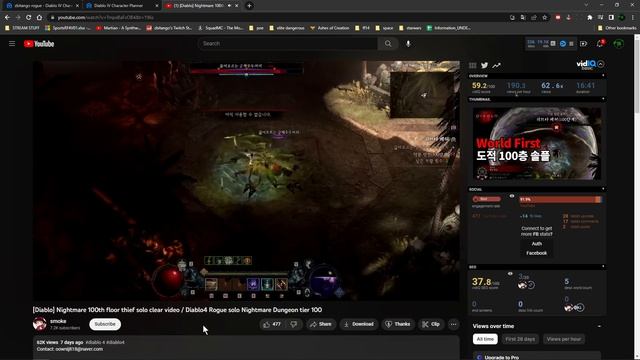Open the elite dangerous bookmark folder

[287, 28]
